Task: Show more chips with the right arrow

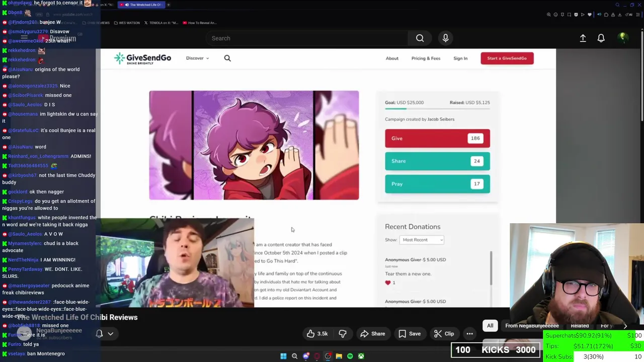Action: [x=625, y=326]
